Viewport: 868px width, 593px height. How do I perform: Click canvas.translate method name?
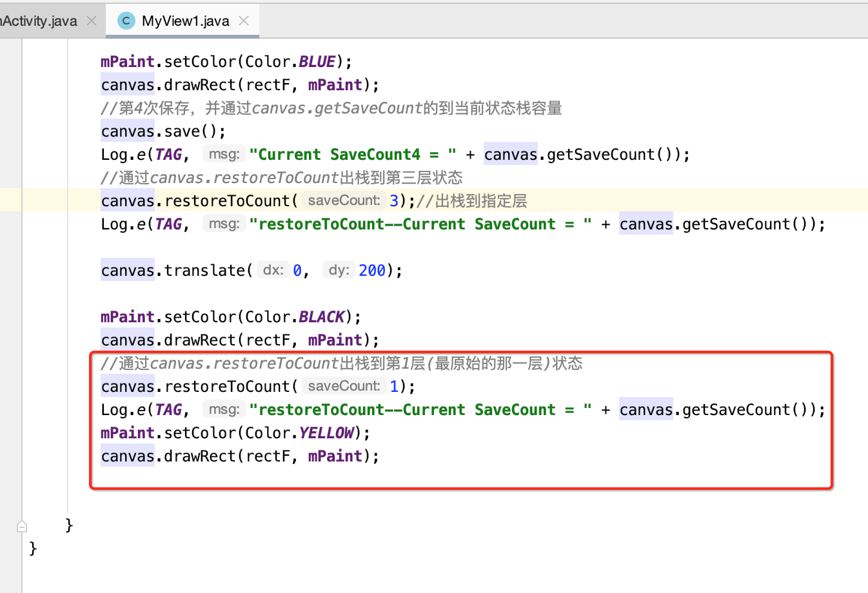204,270
